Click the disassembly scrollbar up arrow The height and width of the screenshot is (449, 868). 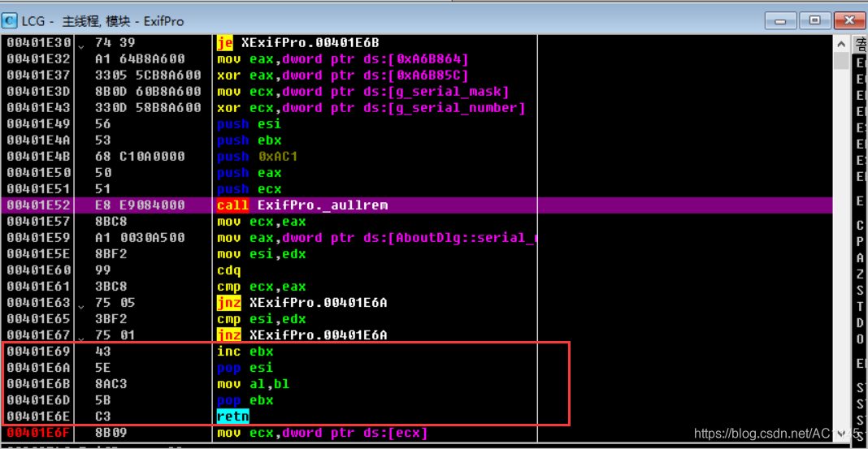point(841,44)
